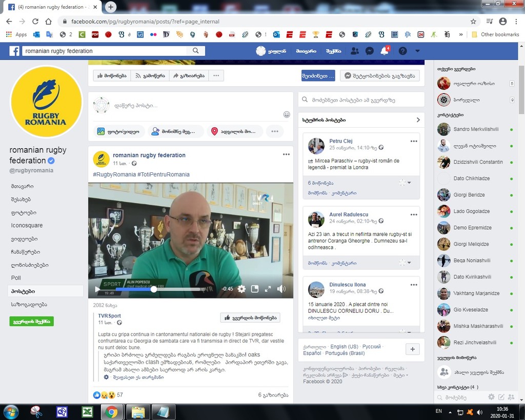
Task: Click the send message button
Action: click(380, 76)
